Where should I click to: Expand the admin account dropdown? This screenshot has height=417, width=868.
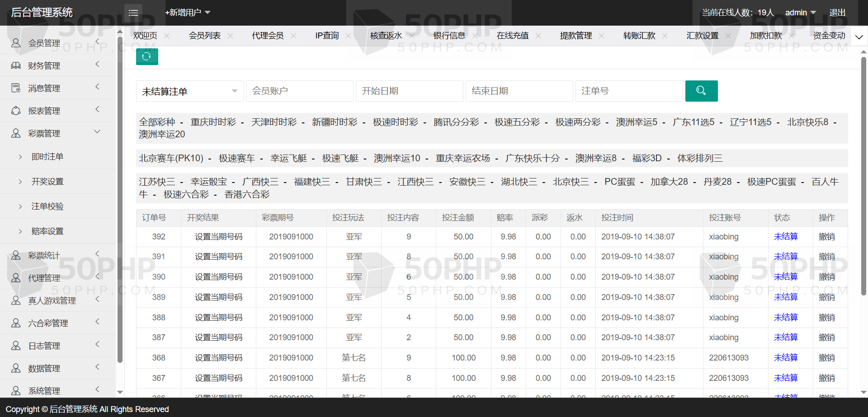[800, 13]
